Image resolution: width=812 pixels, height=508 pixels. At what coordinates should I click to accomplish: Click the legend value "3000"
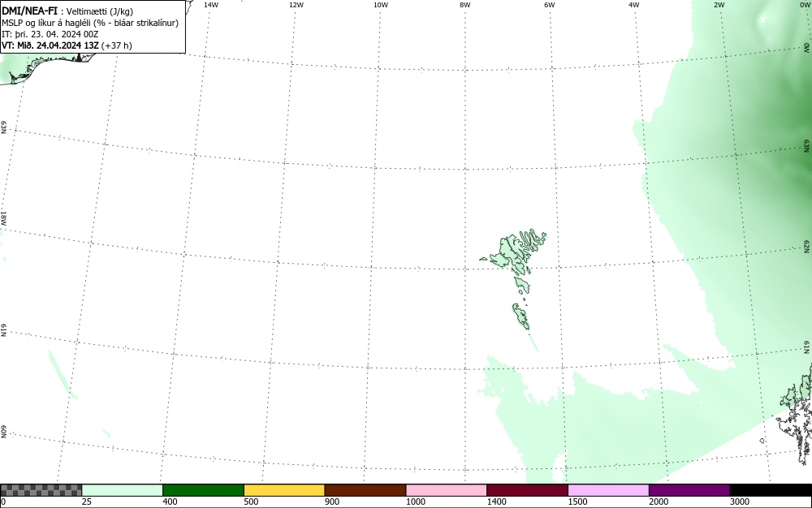tap(740, 502)
